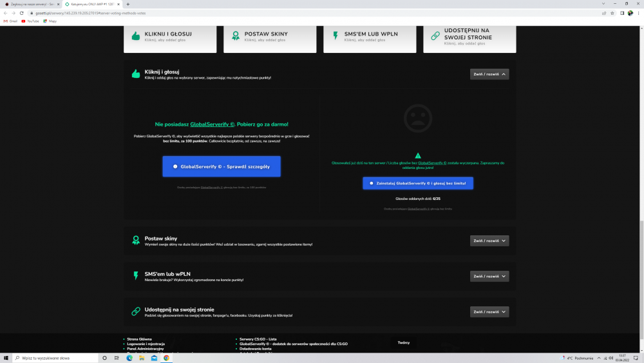Click the ribbon badge icon on Postaw skiny card
Viewport: 644px width, 363px height.
(235, 35)
